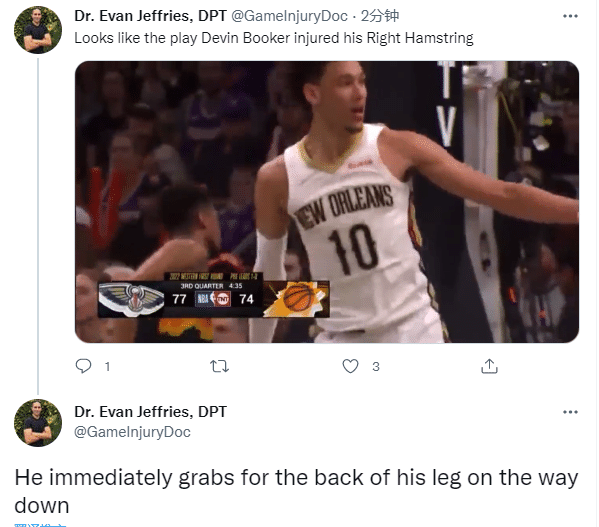Click the Dr. Evan Jeffries name in reply
The image size is (599, 527).
(x=151, y=412)
